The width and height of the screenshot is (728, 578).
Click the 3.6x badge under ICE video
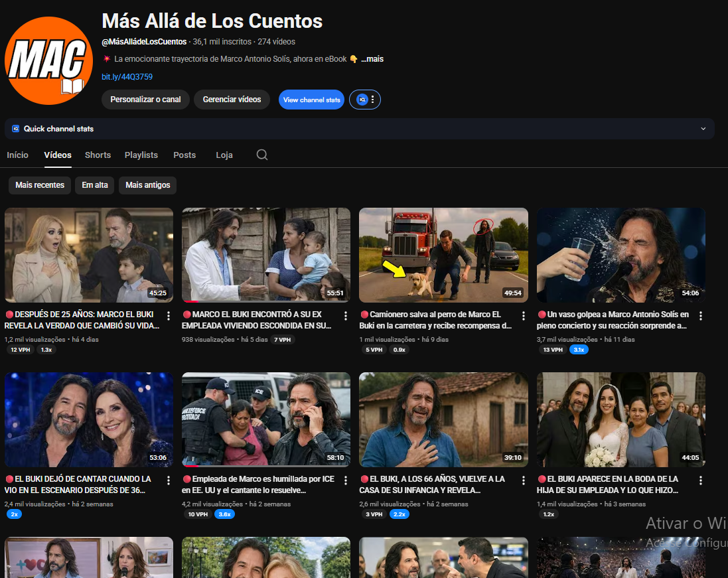point(225,514)
